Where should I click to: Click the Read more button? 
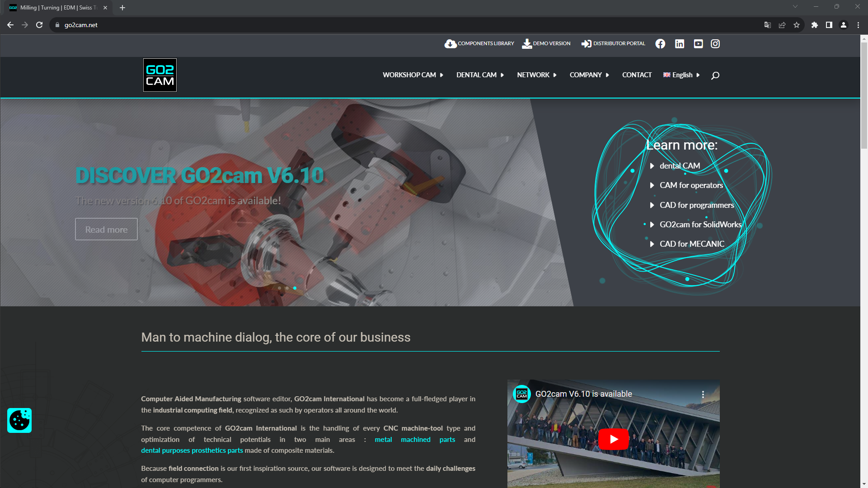coord(106,229)
